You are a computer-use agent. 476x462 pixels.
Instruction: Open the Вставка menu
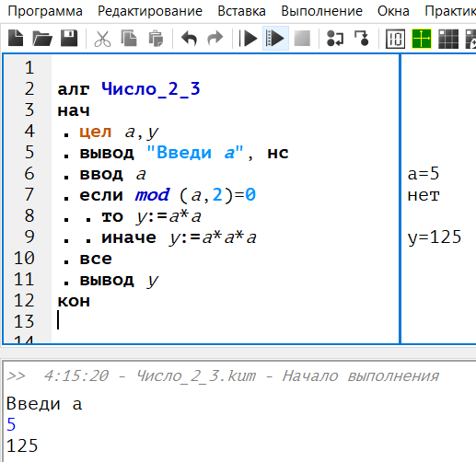coord(241,11)
